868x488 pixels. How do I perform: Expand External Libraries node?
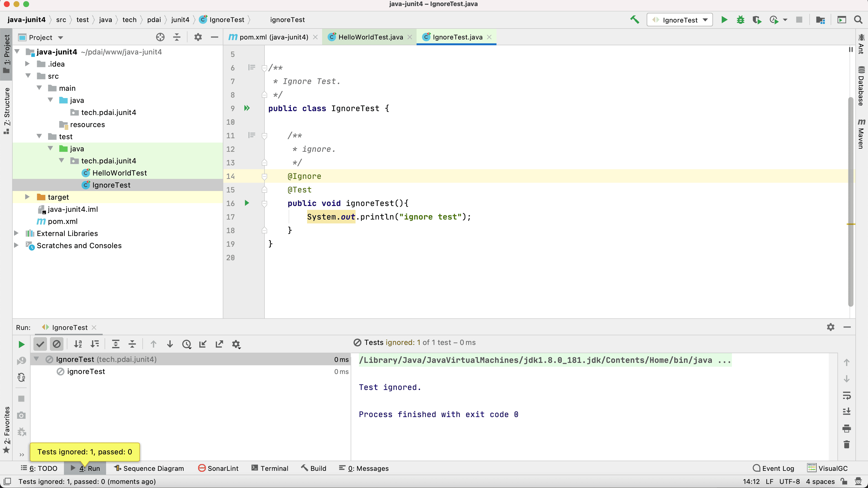coord(16,233)
